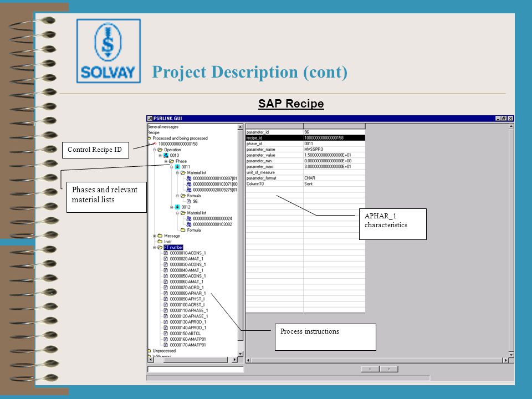This screenshot has width=532, height=399.
Task: Select 00000100-ACRST_I instruction
Action: 187,305
